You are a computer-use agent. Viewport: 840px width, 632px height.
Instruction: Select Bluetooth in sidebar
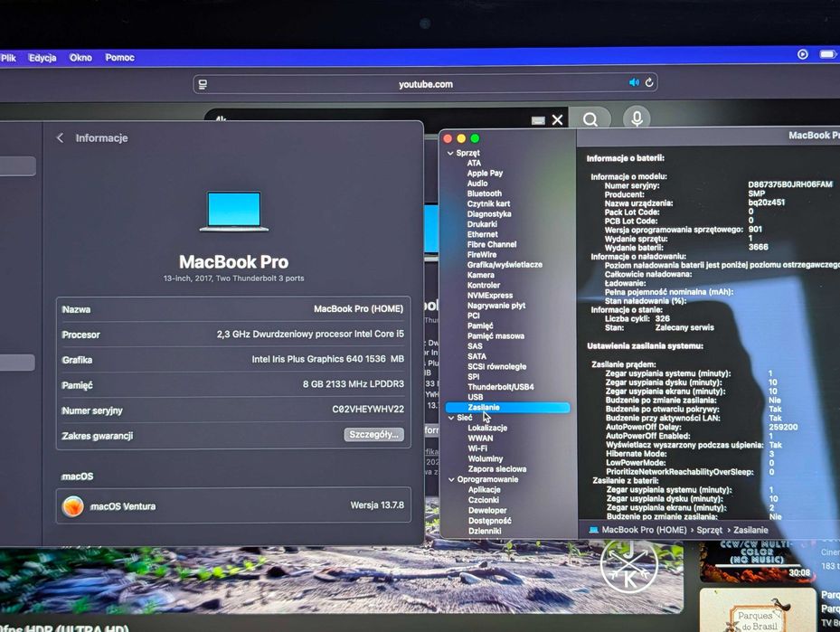pos(485,193)
